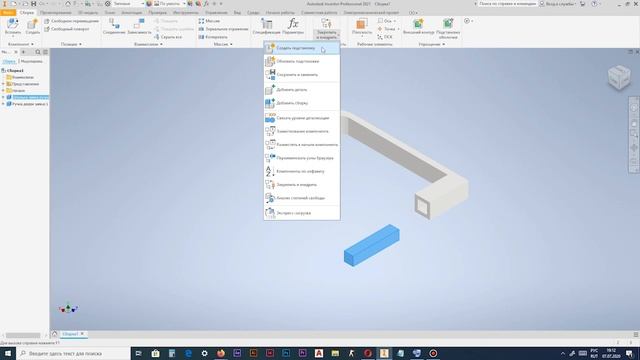Select Добавить сборку menu item
Viewport: 640px width, 360px height.
pos(302,103)
